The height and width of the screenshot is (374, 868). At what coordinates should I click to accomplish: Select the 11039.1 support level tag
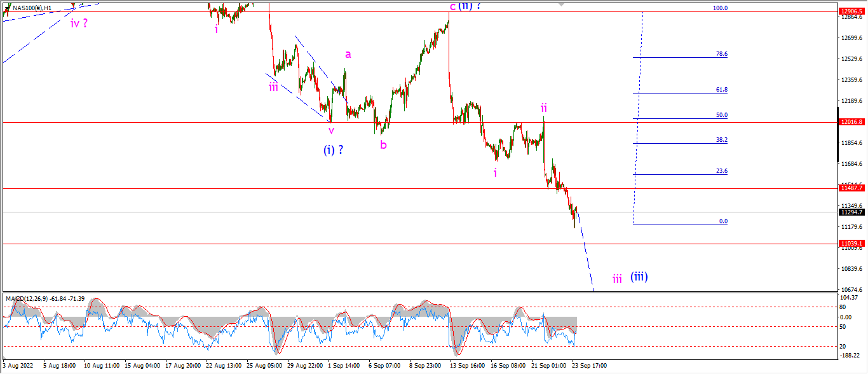tap(851, 244)
